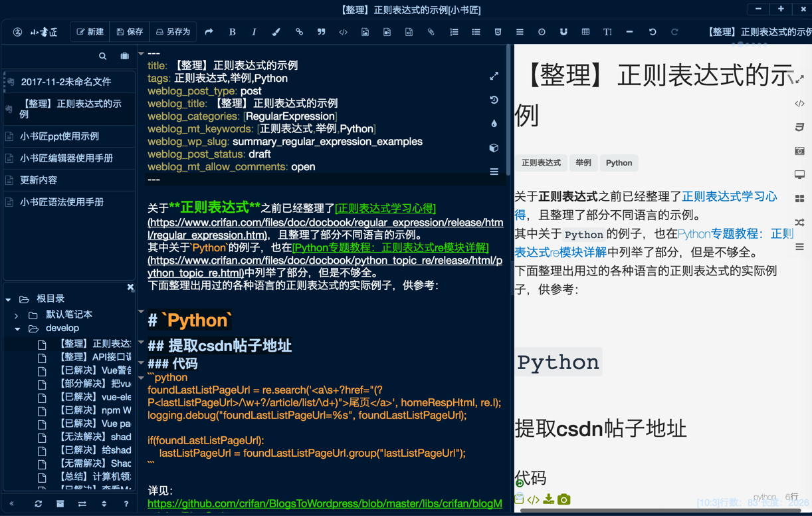Viewport: 812px width, 516px height.
Task: Open the preview hamburger menu
Action: (799, 247)
